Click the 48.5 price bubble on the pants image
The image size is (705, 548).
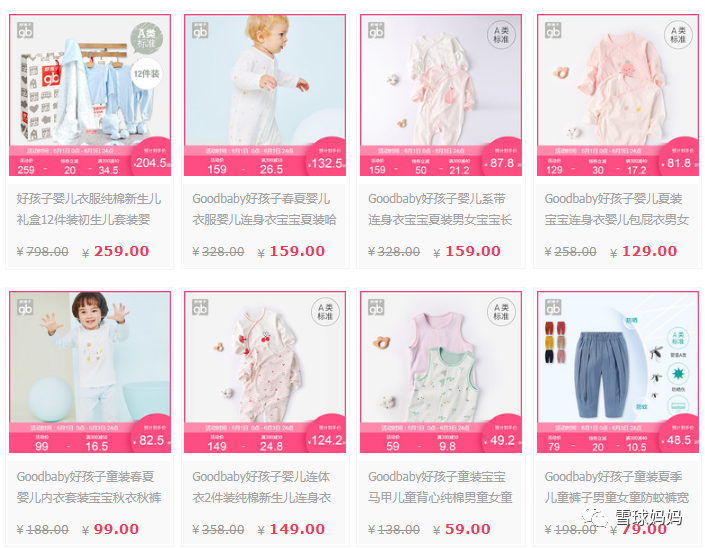(679, 439)
